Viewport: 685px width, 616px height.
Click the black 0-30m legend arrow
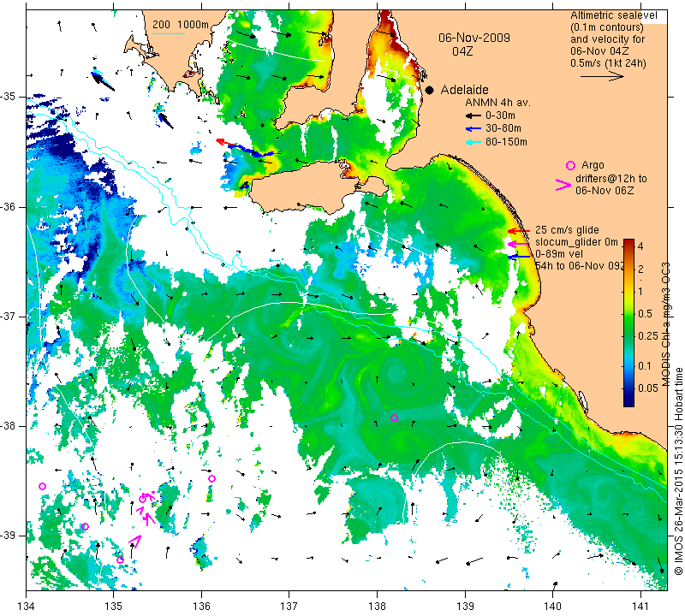[474, 116]
